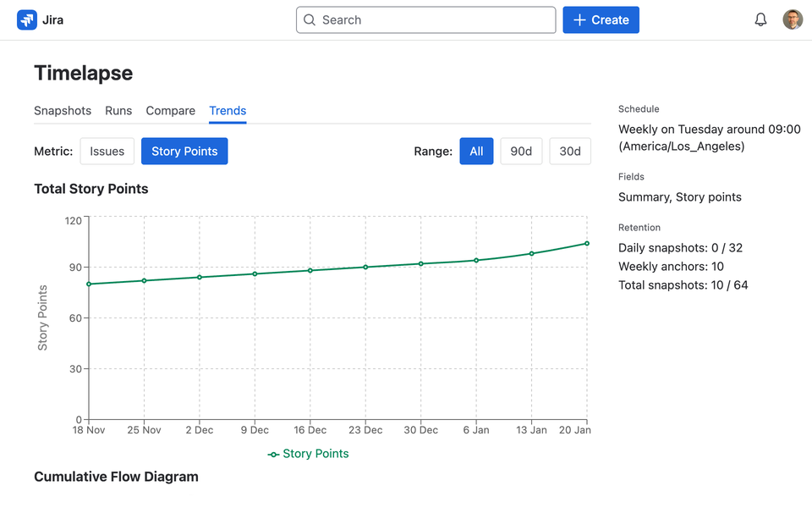Click the Jira logo icon
The width and height of the screenshot is (812, 508).
pyautogui.click(x=27, y=20)
